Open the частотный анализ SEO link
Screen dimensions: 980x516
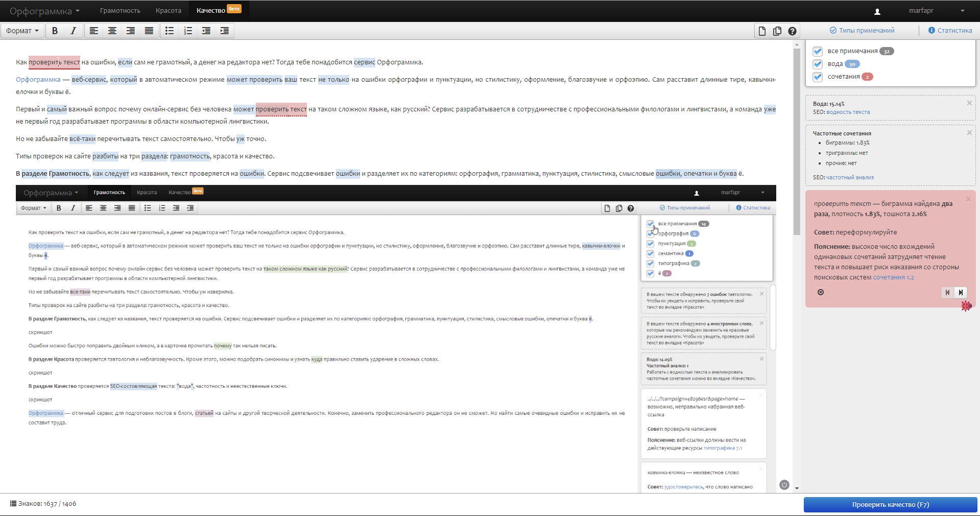[850, 178]
